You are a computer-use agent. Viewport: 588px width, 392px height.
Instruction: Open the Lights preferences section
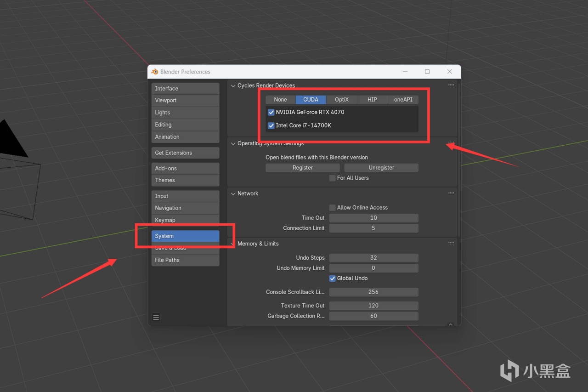186,113
